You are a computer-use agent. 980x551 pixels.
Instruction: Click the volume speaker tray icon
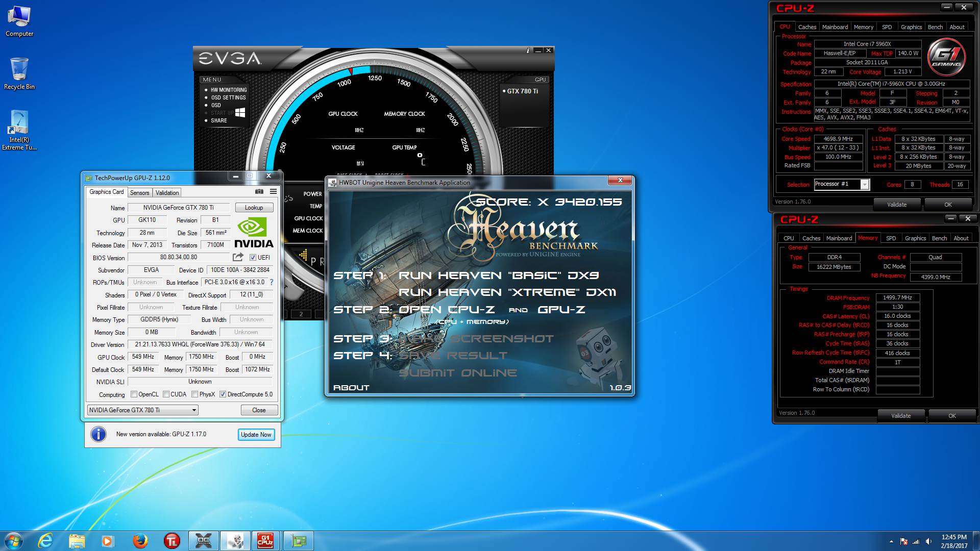click(x=928, y=541)
